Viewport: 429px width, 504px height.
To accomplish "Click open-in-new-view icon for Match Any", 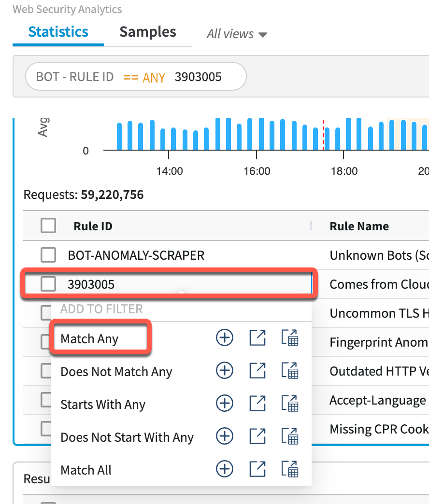I will pyautogui.click(x=257, y=338).
